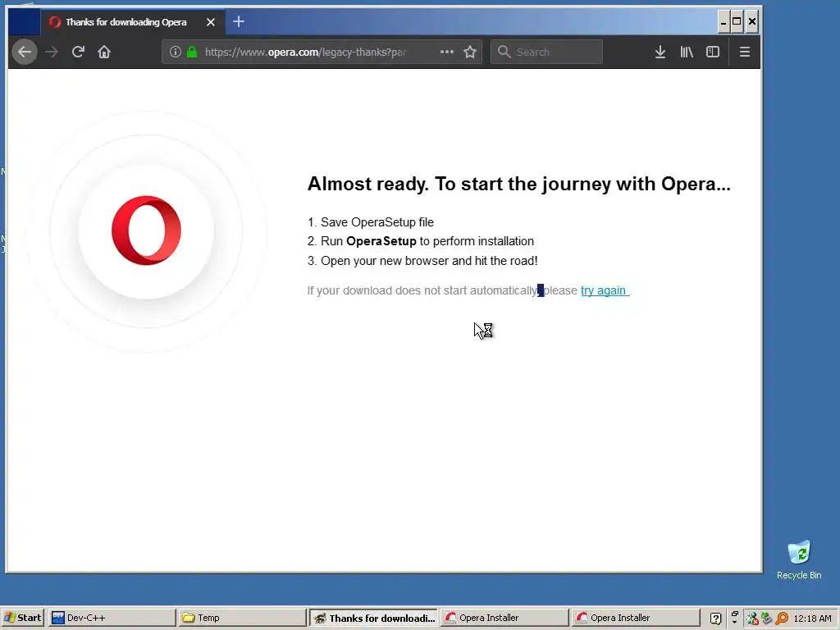Select the Recycle Bin desktop icon
Screen dimensions: 840x630
pyautogui.click(x=799, y=559)
